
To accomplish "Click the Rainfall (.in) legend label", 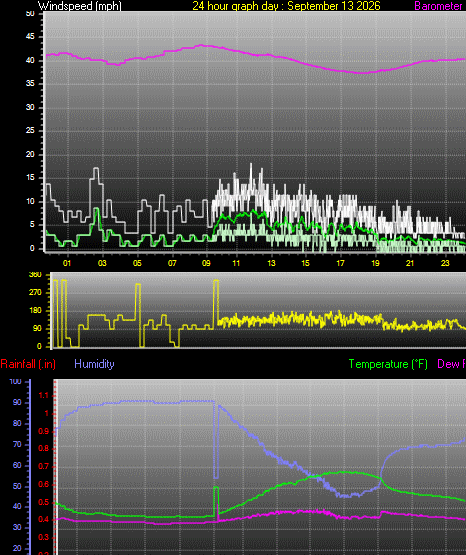I will (28, 364).
